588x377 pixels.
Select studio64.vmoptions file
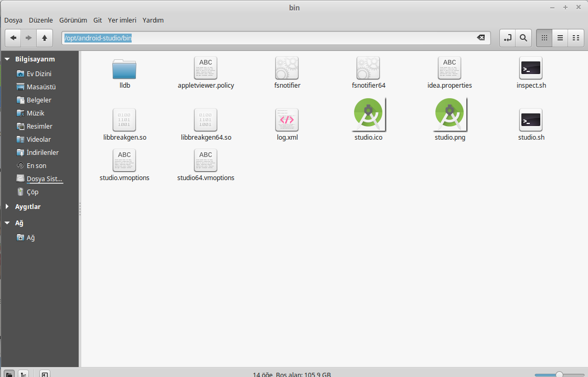206,165
